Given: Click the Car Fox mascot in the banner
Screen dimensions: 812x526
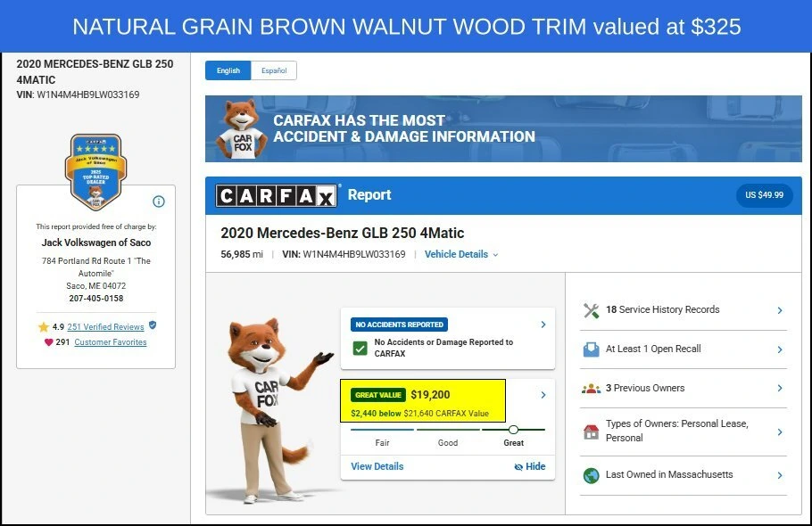Looking at the screenshot, I should pyautogui.click(x=241, y=128).
